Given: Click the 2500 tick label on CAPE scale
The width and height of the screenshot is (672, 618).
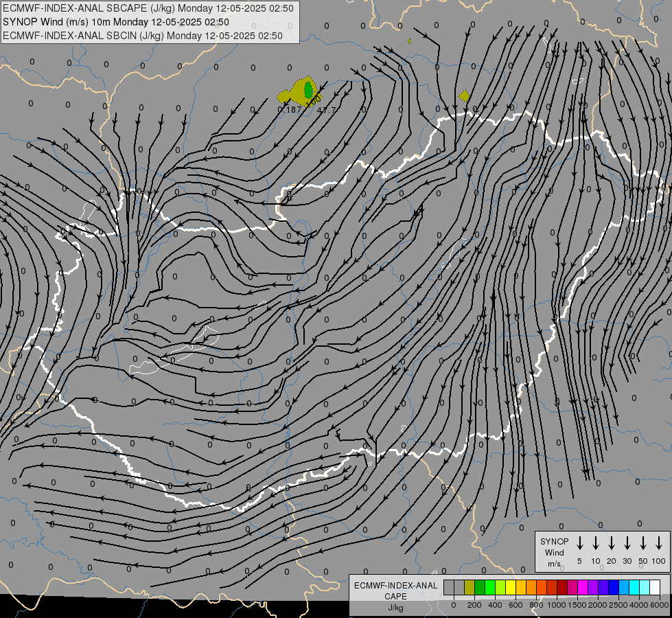Looking at the screenshot, I should tap(618, 605).
